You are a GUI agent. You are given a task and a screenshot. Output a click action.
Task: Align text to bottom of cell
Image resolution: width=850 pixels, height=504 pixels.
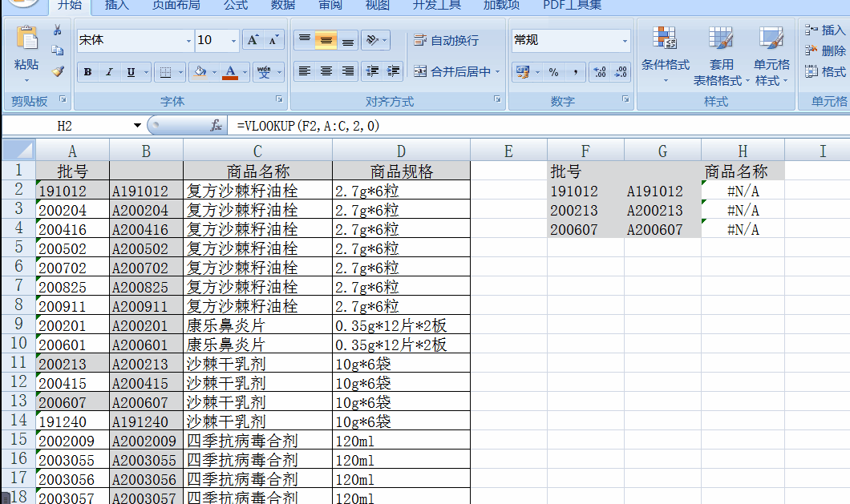tap(347, 40)
